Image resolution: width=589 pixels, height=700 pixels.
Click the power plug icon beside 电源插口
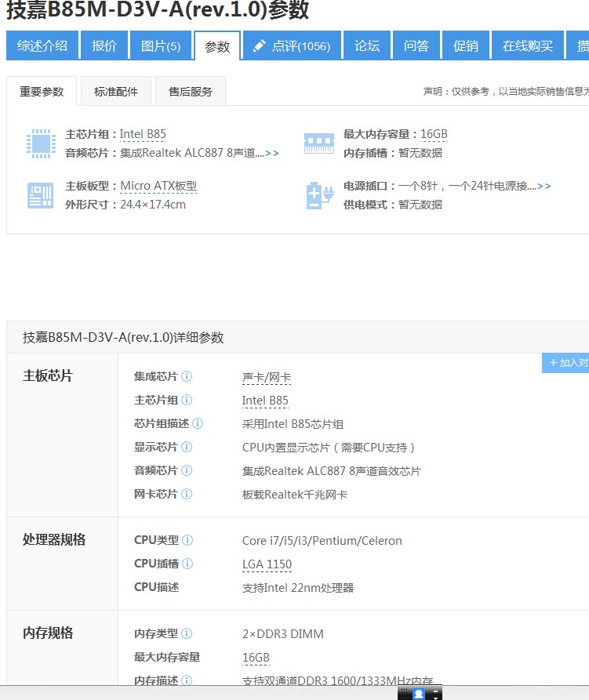(x=320, y=195)
